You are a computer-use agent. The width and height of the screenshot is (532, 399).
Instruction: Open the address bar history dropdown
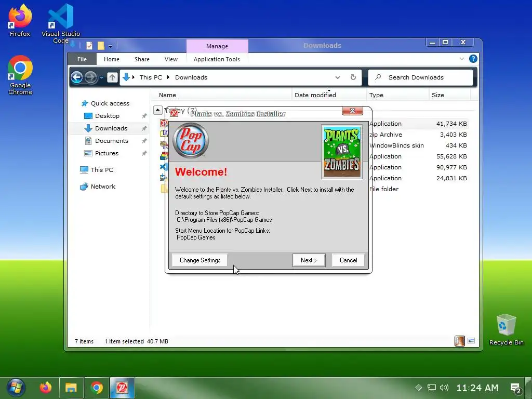(x=337, y=77)
